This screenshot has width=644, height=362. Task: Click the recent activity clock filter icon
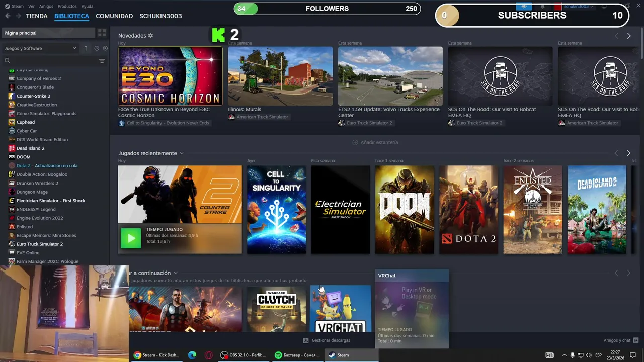[97, 48]
